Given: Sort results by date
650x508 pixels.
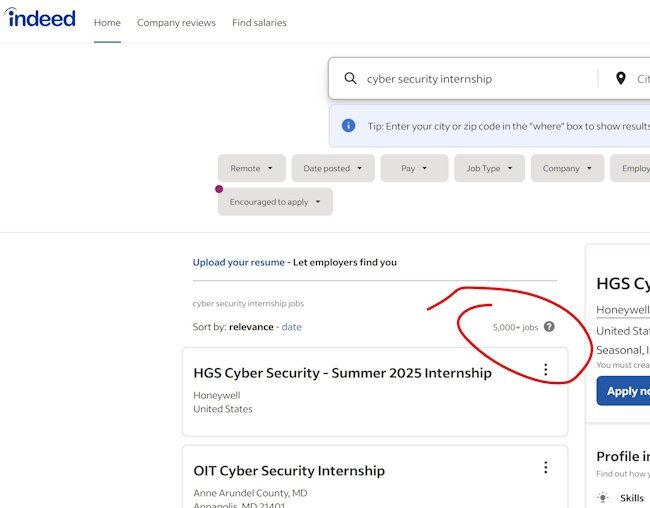Looking at the screenshot, I should [291, 327].
